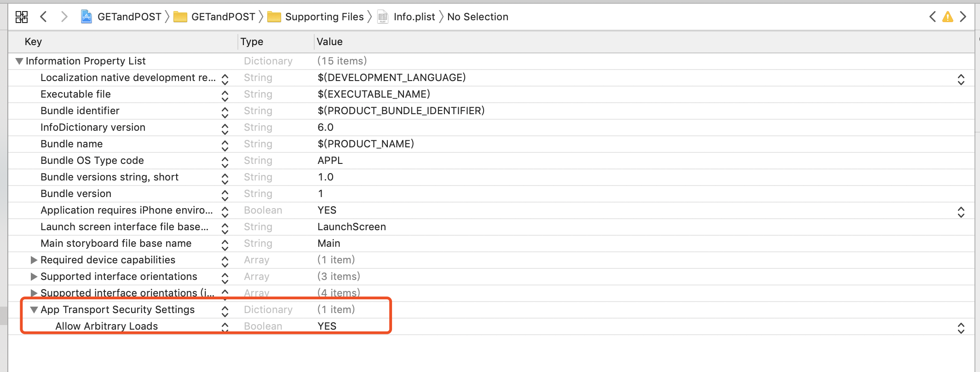
Task: Click the LaunchScreen value
Action: [x=352, y=227]
